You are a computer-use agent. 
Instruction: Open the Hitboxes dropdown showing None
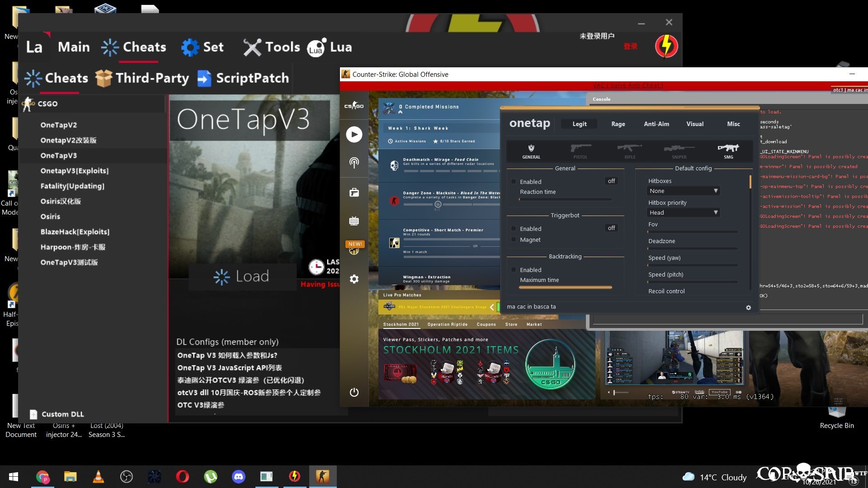[x=684, y=191]
